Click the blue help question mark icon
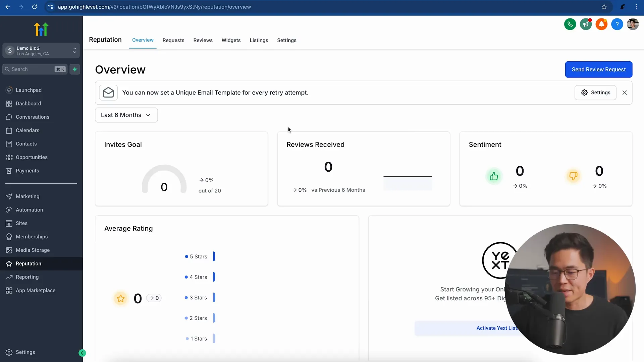The image size is (644, 362). coord(617,24)
